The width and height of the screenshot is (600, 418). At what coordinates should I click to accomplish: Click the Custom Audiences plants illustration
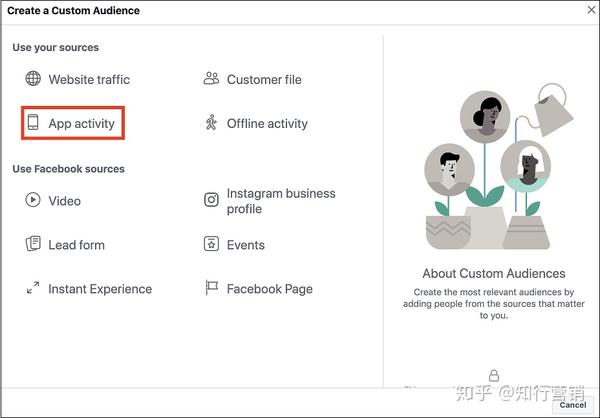497,167
